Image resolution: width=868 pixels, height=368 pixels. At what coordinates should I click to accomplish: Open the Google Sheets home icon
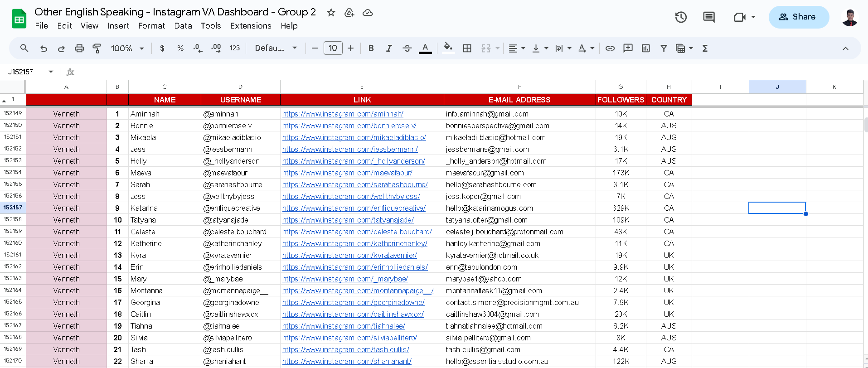point(19,19)
